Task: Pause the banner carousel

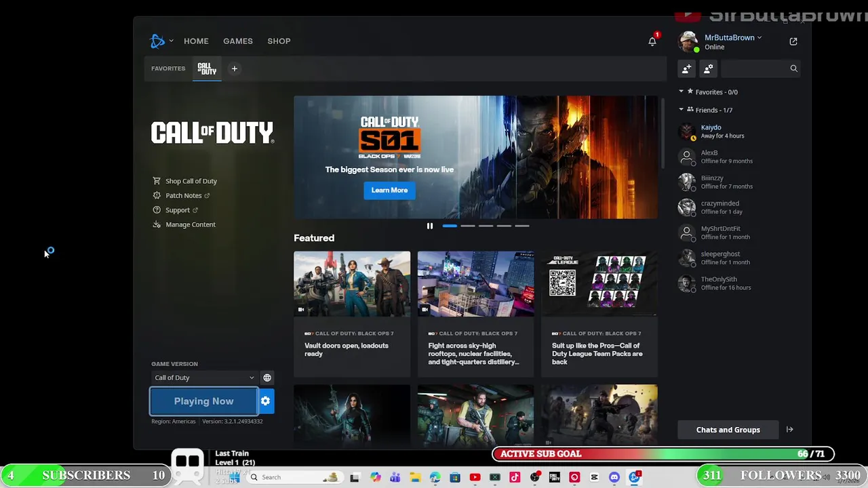Action: pos(429,226)
